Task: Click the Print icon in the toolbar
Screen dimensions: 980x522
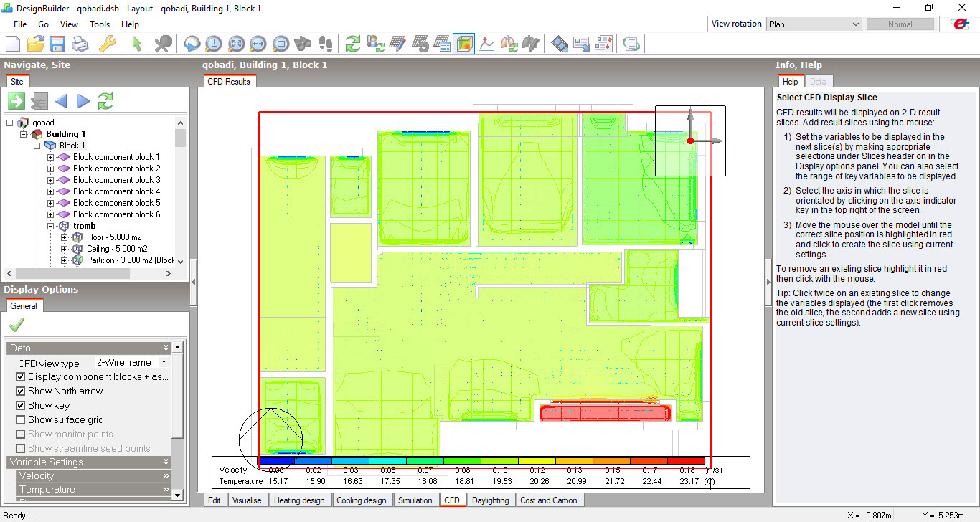Action: (x=80, y=44)
